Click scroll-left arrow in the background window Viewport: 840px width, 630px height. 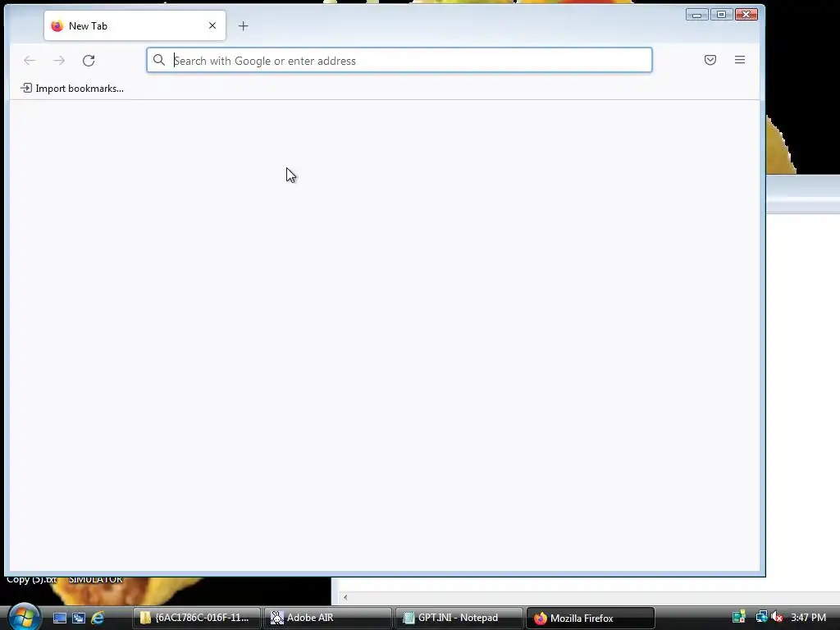(x=345, y=597)
